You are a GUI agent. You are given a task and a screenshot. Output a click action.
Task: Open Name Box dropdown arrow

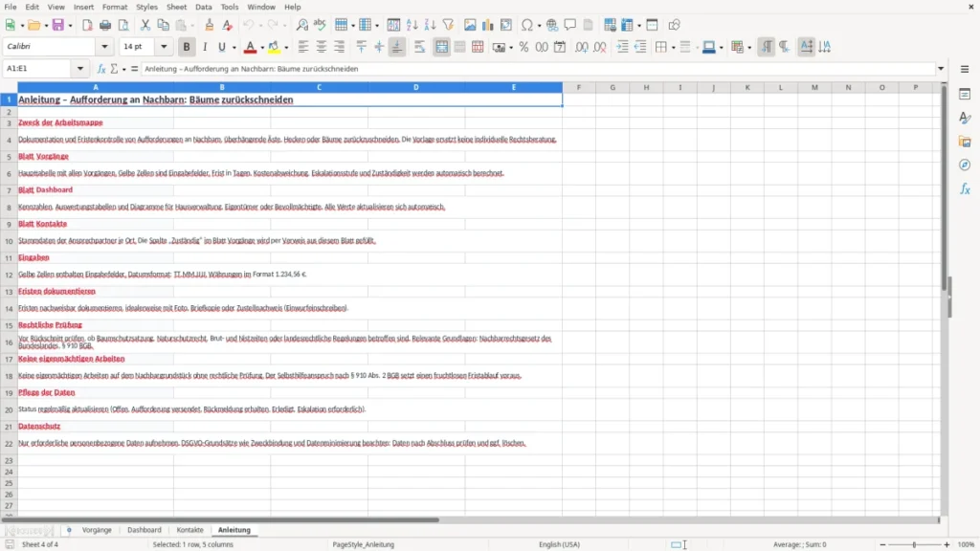pos(80,69)
